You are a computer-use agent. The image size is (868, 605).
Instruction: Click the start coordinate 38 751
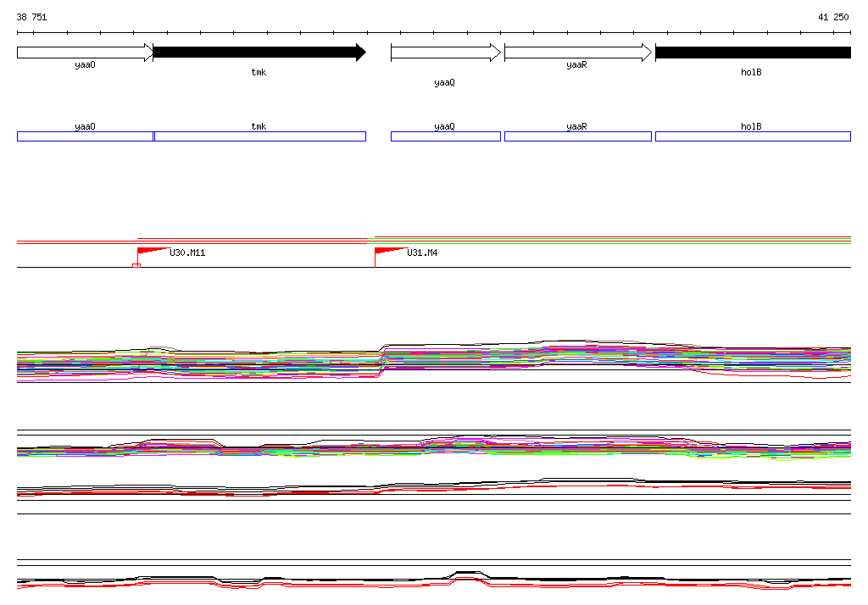pos(31,17)
